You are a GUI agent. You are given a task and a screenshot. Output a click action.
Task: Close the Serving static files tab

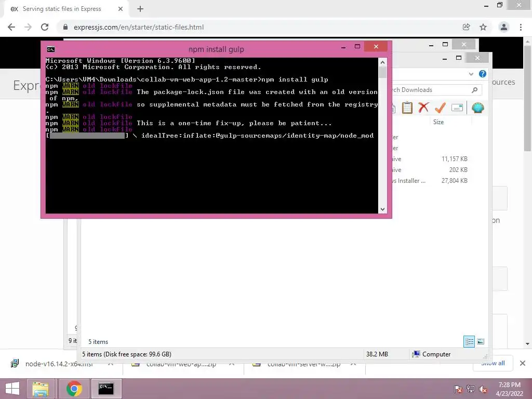(x=121, y=9)
